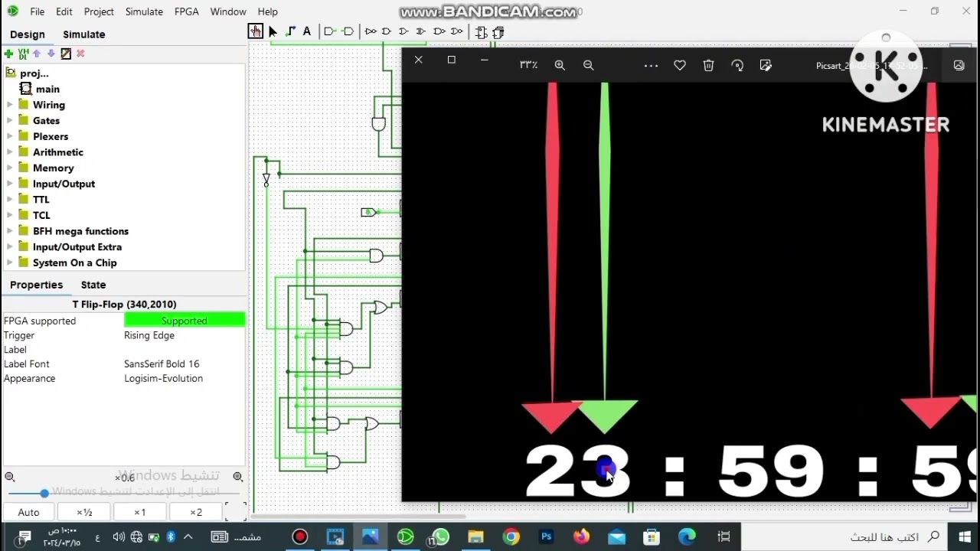Open Microsoft Edge from the taskbar
Screen dimensions: 980x551
687,536
